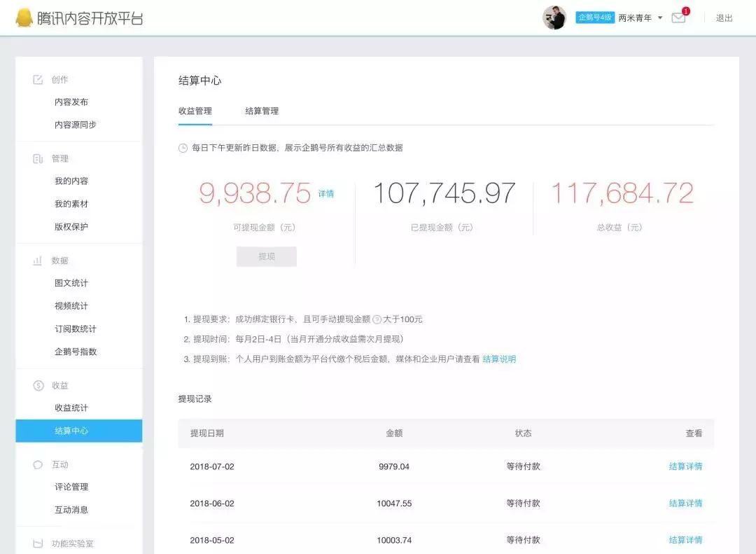Click the 详情 link next to 9,938.75
Image resolution: width=756 pixels, height=554 pixels.
pyautogui.click(x=326, y=193)
